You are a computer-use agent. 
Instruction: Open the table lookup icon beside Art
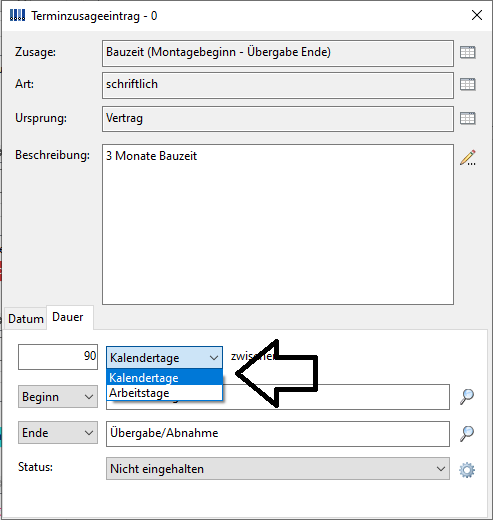coord(467,84)
